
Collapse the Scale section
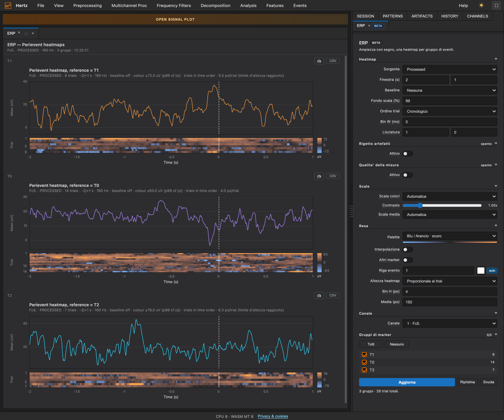[496, 186]
